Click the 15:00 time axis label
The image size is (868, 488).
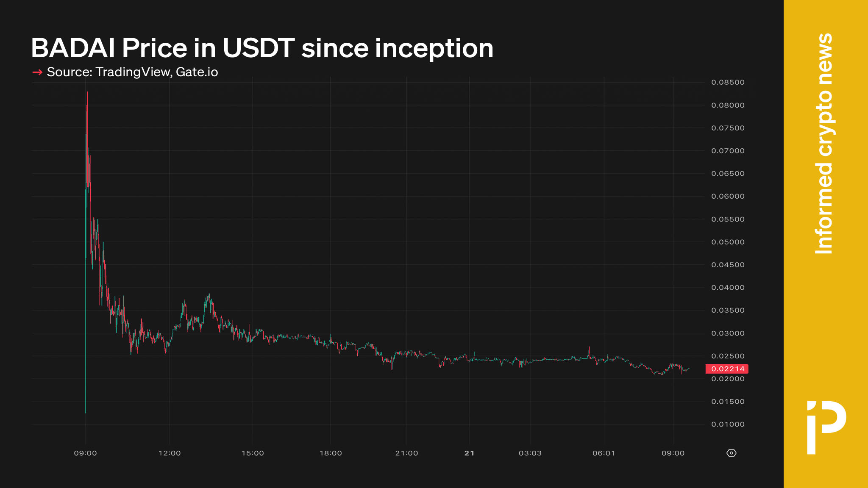click(x=253, y=453)
